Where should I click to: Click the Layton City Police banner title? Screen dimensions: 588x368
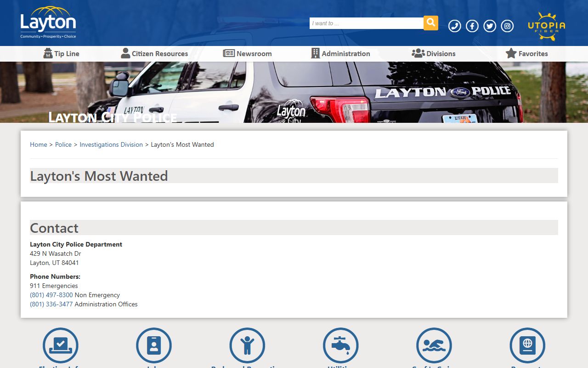pos(113,117)
